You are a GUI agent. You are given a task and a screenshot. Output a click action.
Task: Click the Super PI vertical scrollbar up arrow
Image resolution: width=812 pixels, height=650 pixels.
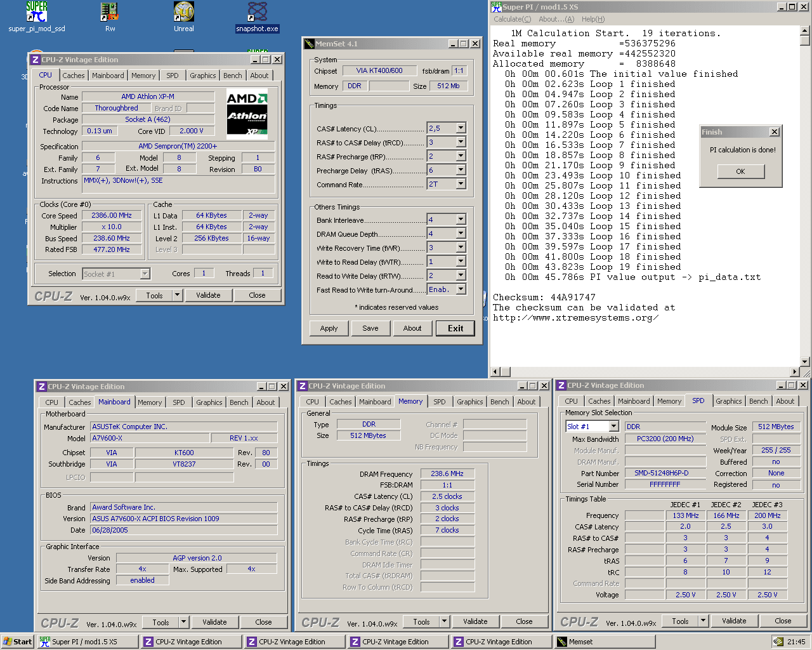[x=804, y=30]
